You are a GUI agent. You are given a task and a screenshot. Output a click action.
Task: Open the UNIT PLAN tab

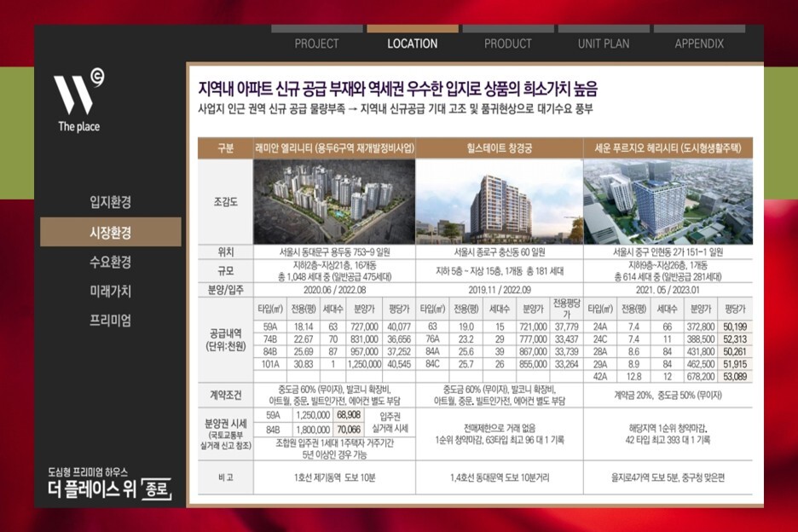tap(604, 43)
